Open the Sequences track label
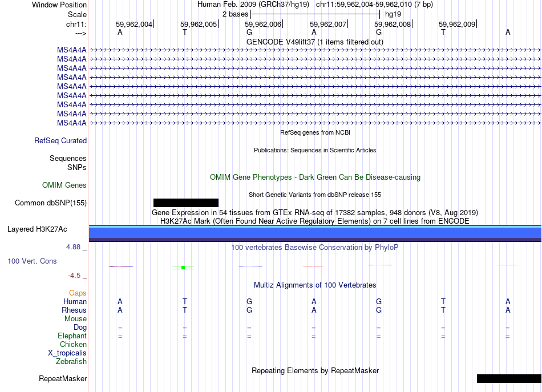Screen dimensions: 542x392 pos(68,158)
